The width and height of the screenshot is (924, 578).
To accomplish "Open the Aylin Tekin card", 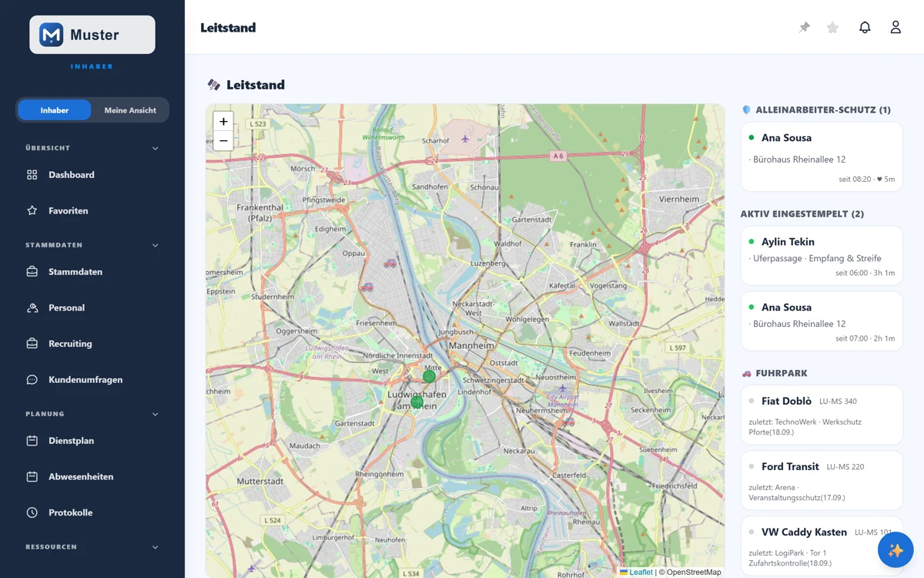I will tap(822, 256).
